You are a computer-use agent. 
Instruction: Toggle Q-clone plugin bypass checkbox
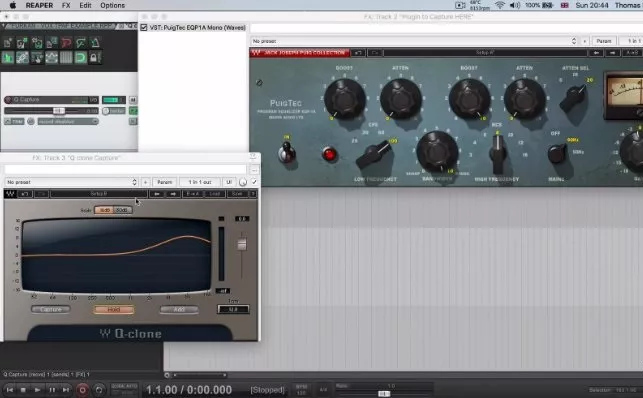254,182
